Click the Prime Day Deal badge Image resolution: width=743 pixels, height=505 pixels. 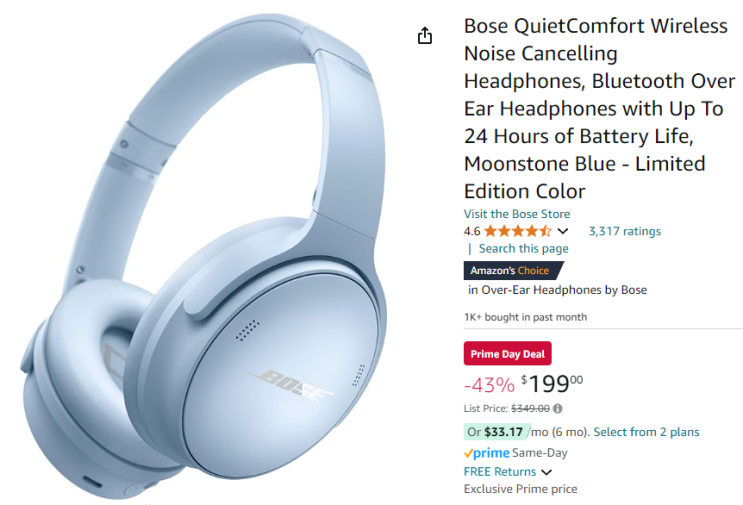(507, 353)
